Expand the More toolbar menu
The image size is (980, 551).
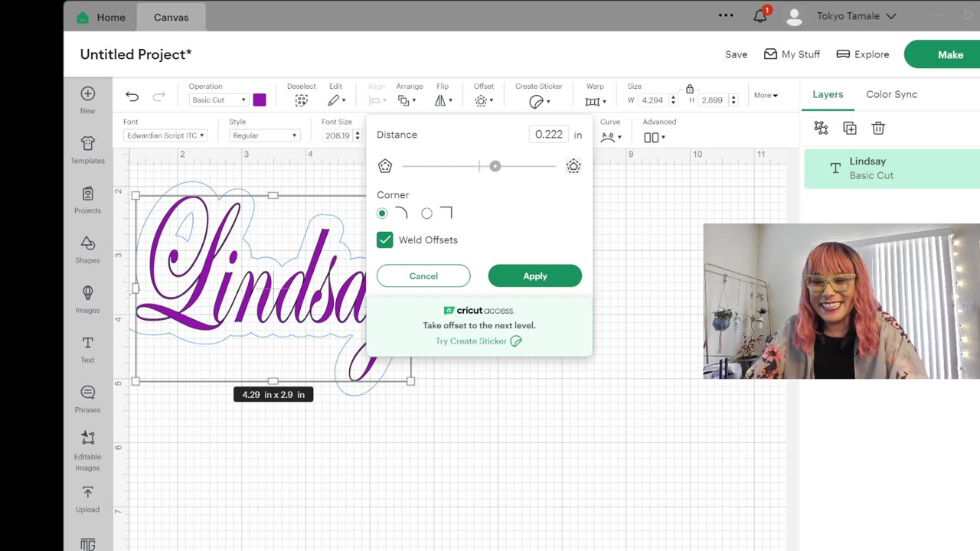point(766,96)
